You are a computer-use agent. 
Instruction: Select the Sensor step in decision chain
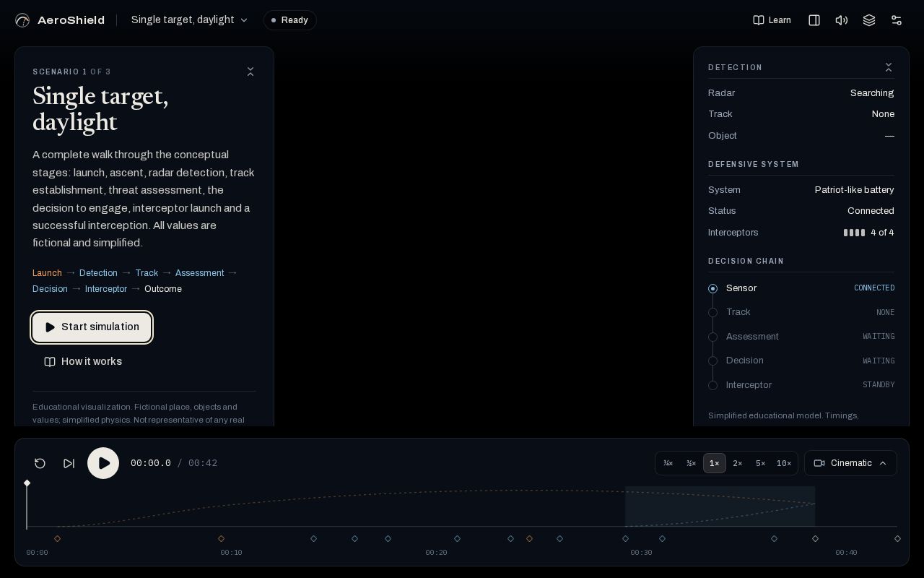(801, 288)
